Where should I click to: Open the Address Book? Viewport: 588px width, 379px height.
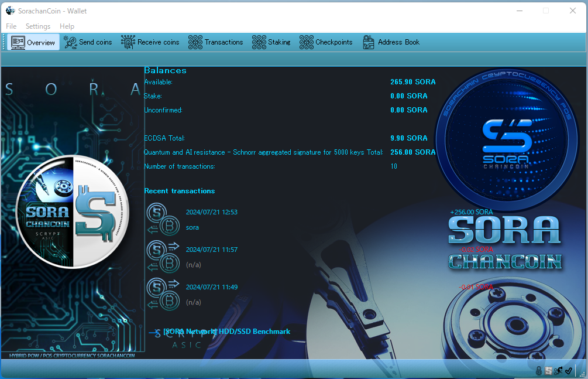click(391, 42)
